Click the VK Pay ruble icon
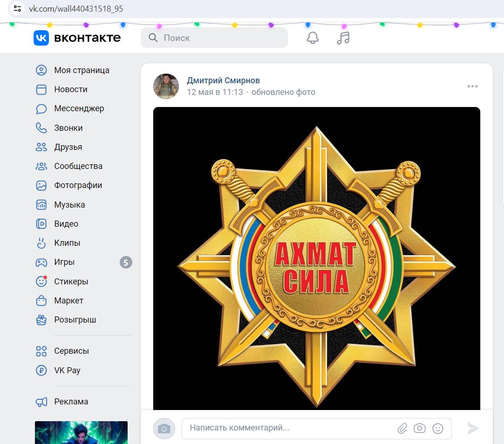Image resolution: width=504 pixels, height=444 pixels. pos(41,370)
